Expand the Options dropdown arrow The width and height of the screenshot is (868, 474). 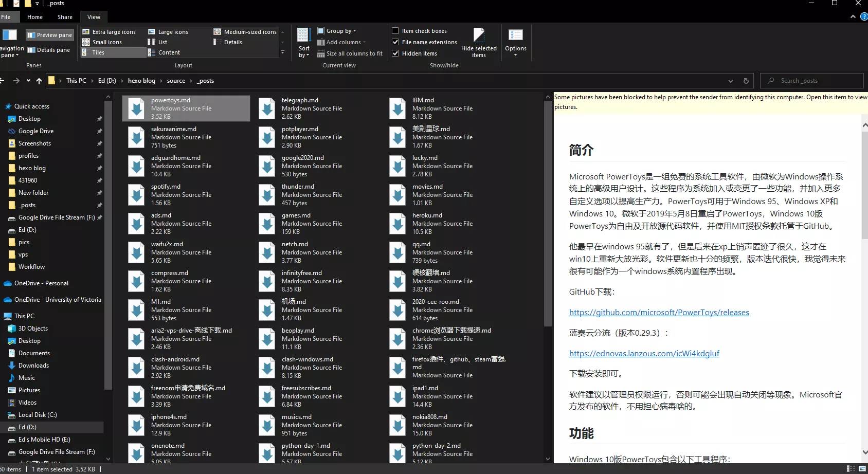click(515, 54)
